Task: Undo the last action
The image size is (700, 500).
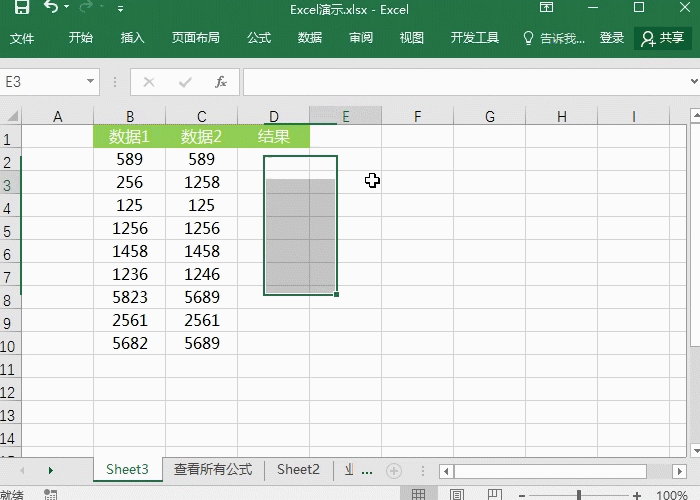Action: (x=51, y=7)
